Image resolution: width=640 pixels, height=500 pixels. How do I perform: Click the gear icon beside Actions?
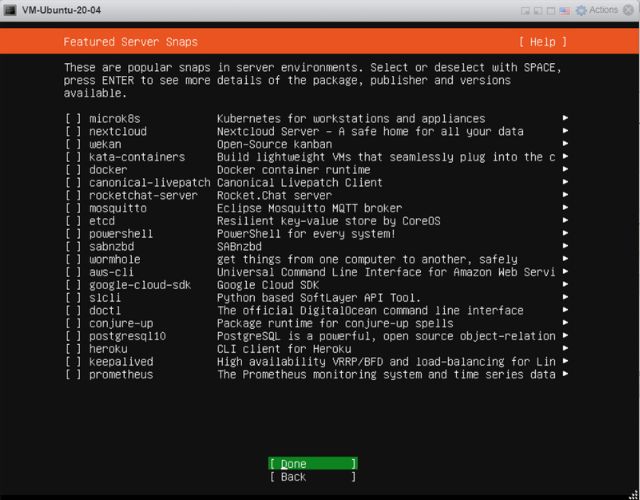tap(581, 10)
